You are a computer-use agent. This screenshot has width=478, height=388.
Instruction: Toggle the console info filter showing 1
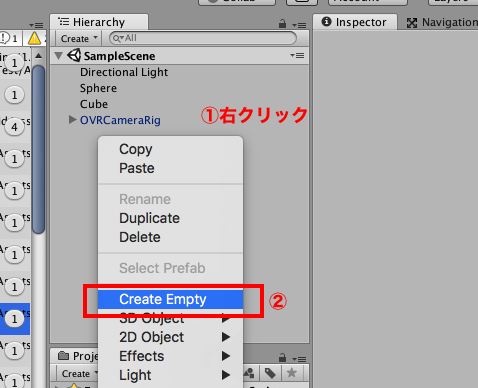(x=10, y=38)
